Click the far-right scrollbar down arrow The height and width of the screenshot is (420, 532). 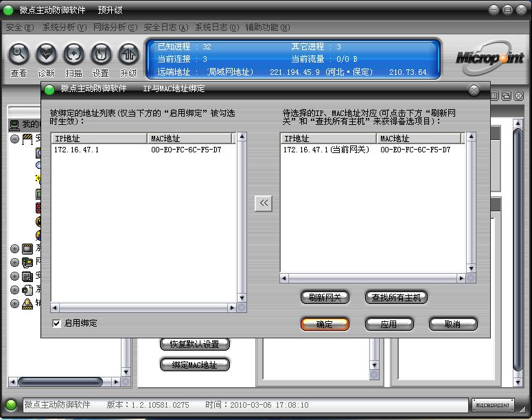(518, 382)
